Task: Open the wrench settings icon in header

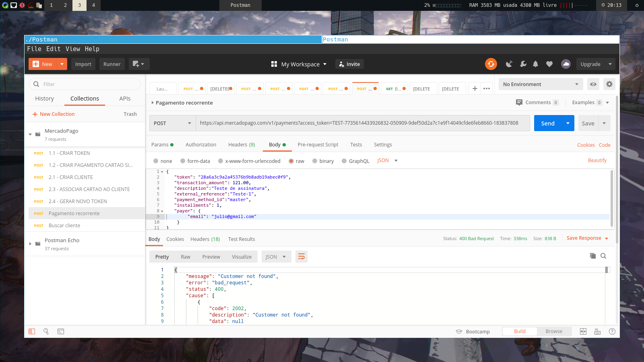Action: 523,64
